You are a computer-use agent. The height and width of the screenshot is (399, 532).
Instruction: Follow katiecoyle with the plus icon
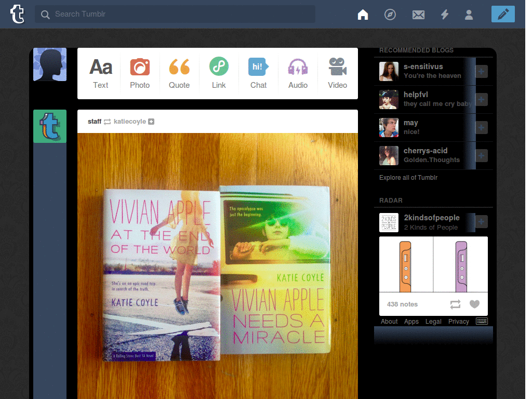[x=151, y=122]
